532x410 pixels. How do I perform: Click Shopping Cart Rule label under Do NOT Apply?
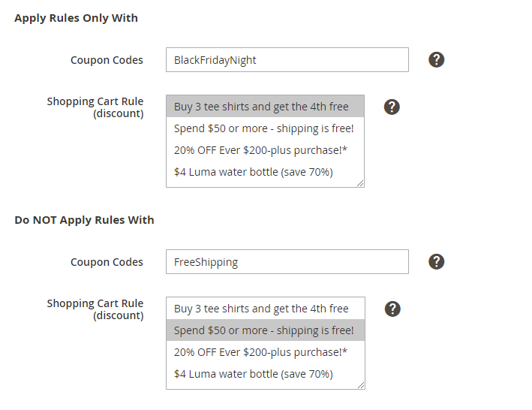[x=95, y=309]
